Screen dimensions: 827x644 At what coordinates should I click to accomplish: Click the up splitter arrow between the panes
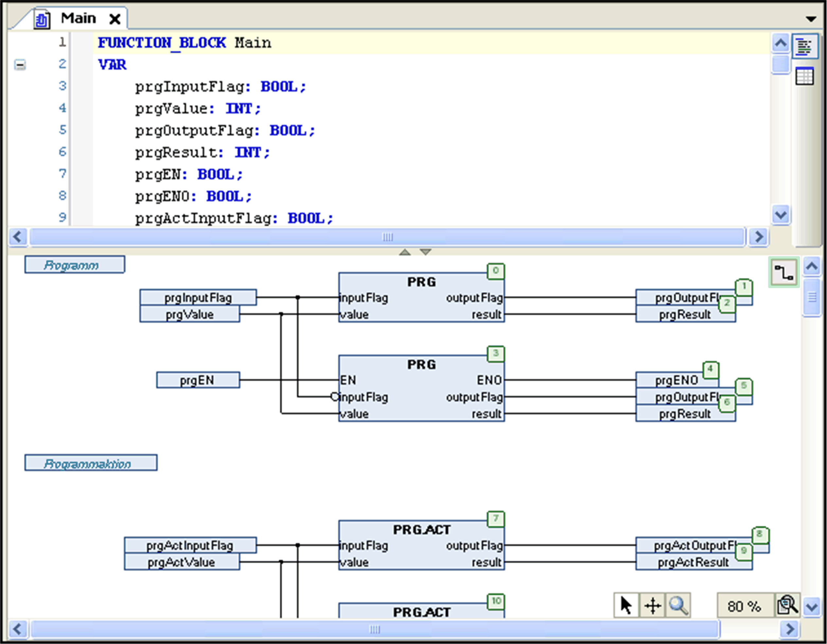click(x=406, y=251)
